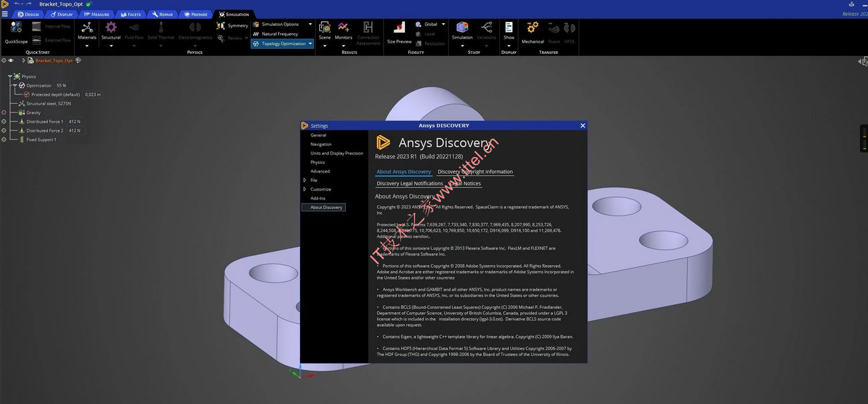This screenshot has height=404, width=868.
Task: Open the Discovery Copyright Information link
Action: click(475, 172)
